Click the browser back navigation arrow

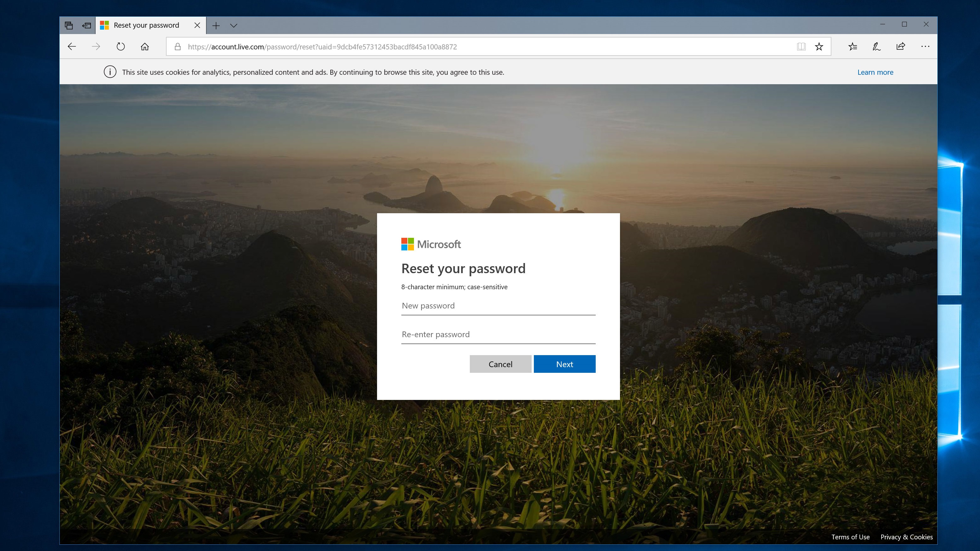tap(73, 46)
